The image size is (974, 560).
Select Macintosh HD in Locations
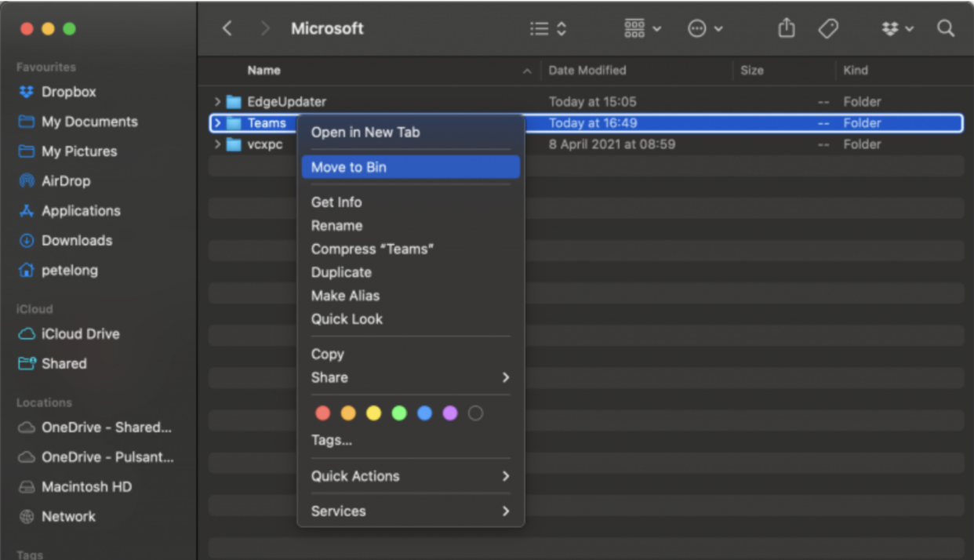(86, 487)
